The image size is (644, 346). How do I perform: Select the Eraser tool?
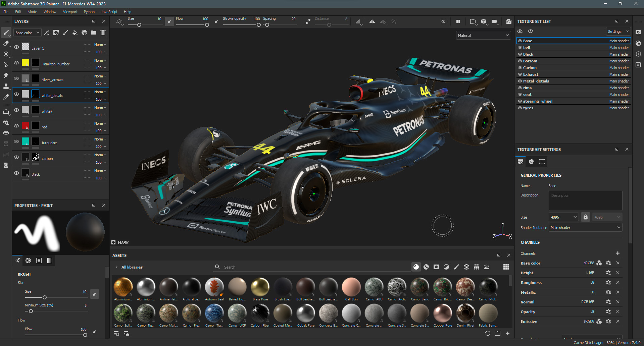click(x=6, y=43)
